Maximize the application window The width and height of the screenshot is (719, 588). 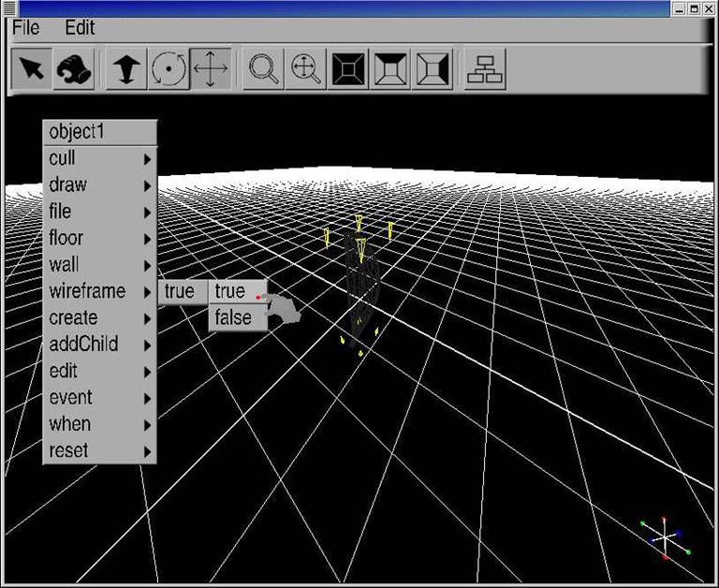point(695,8)
